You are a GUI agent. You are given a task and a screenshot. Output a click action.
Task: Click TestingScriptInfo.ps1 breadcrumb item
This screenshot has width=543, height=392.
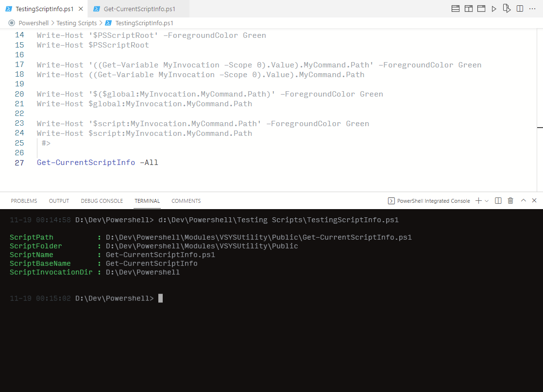pyautogui.click(x=144, y=23)
